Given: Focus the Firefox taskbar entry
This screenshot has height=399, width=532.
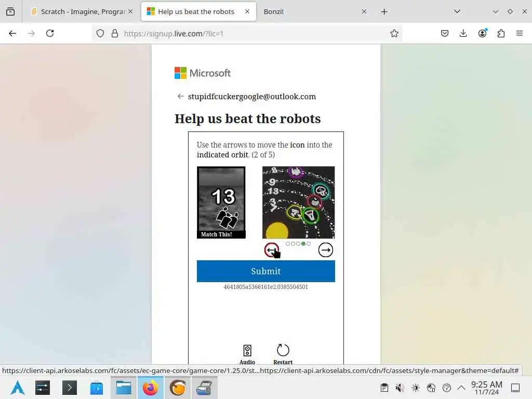Looking at the screenshot, I should (150, 388).
